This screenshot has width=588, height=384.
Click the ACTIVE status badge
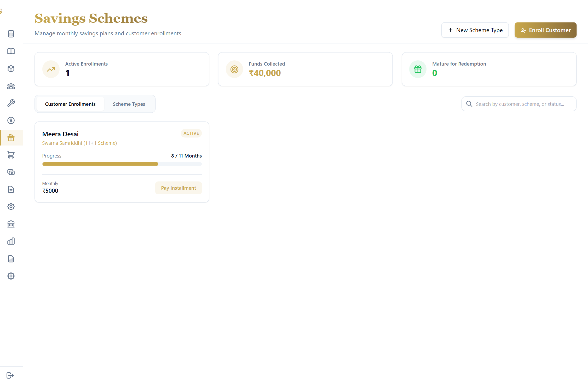click(191, 133)
